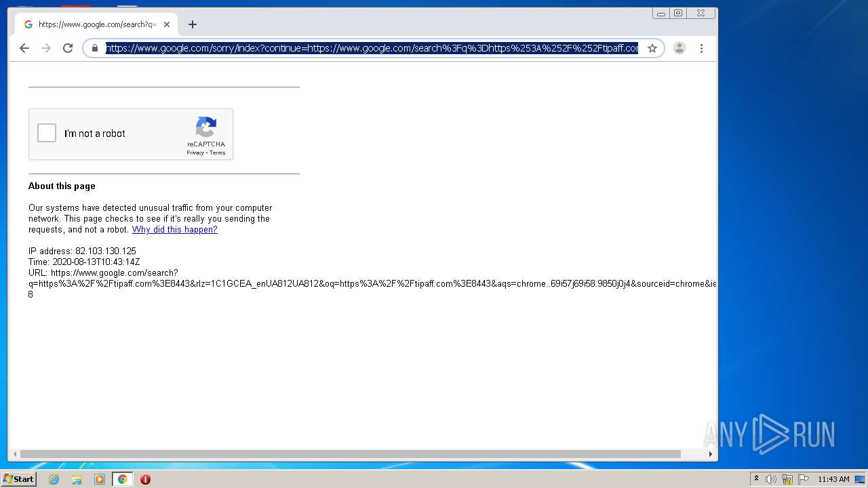Screen dimensions: 868x488
Task: Switch to the google.com/search tab
Action: [x=96, y=24]
